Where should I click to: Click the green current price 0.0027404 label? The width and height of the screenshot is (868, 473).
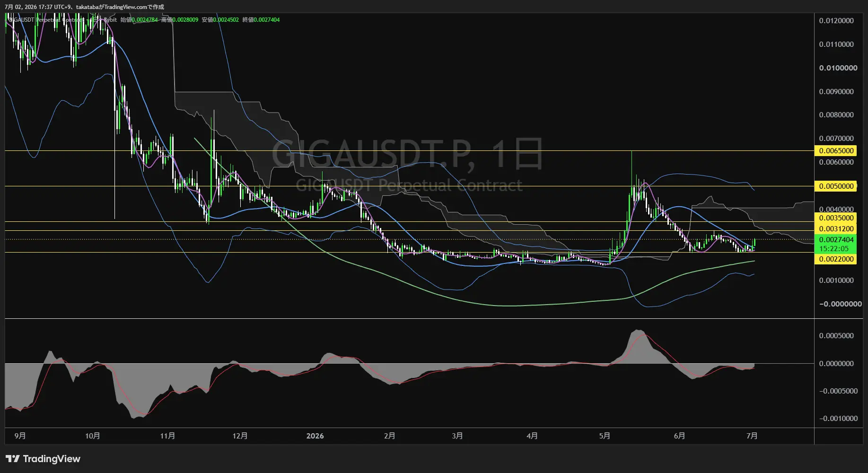tap(836, 240)
